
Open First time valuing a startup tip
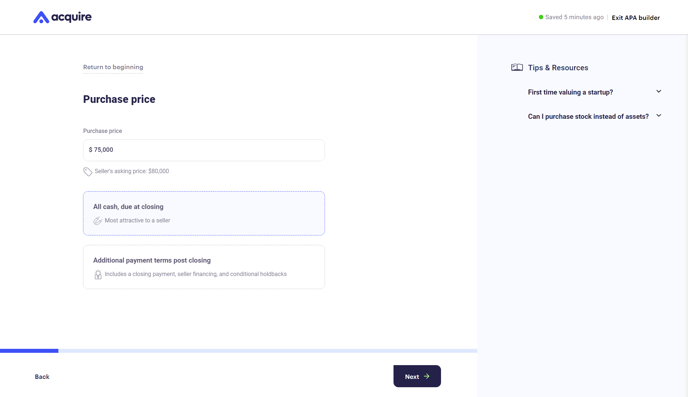[x=570, y=92]
